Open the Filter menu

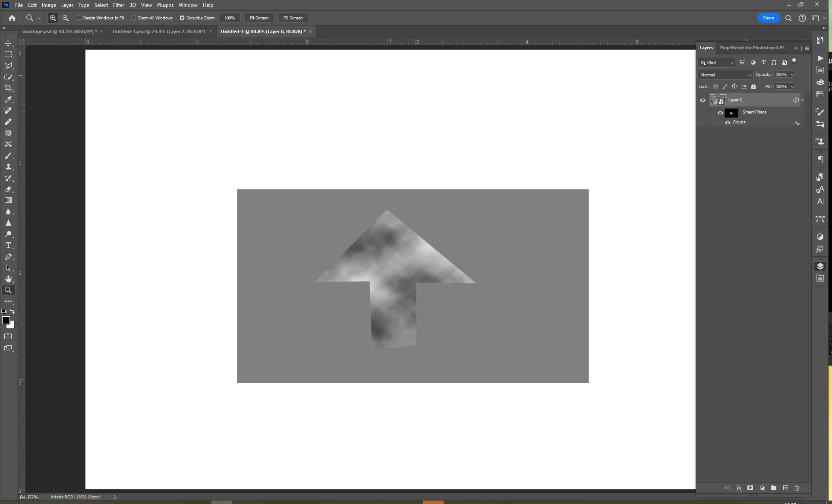coord(118,5)
